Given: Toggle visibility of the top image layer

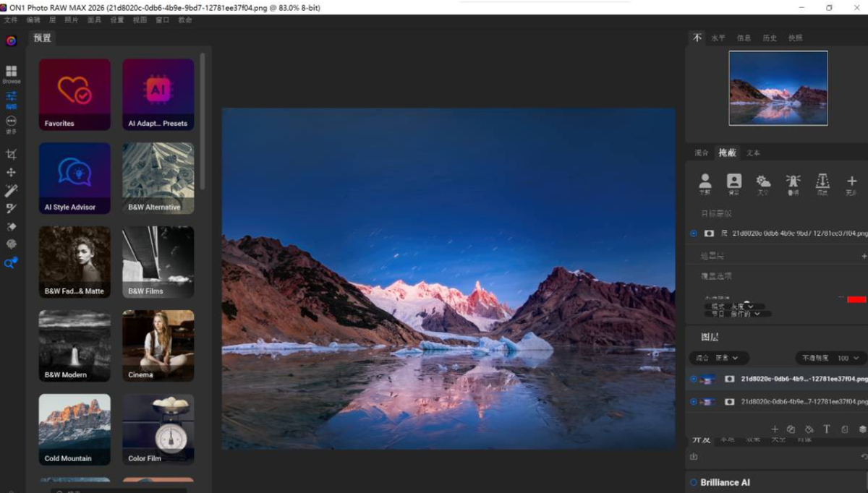Looking at the screenshot, I should click(694, 379).
